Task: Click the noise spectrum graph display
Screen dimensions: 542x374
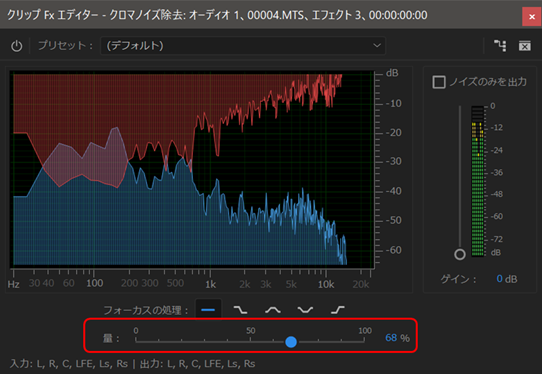Action: [192, 169]
